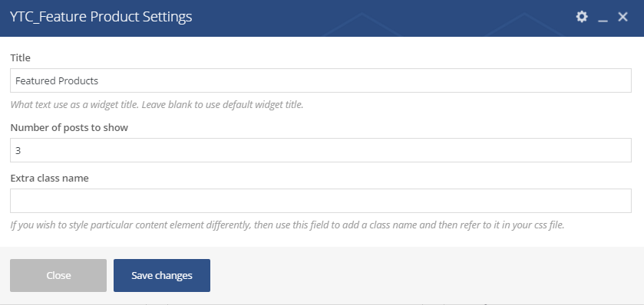Click the Title field label

(x=20, y=57)
